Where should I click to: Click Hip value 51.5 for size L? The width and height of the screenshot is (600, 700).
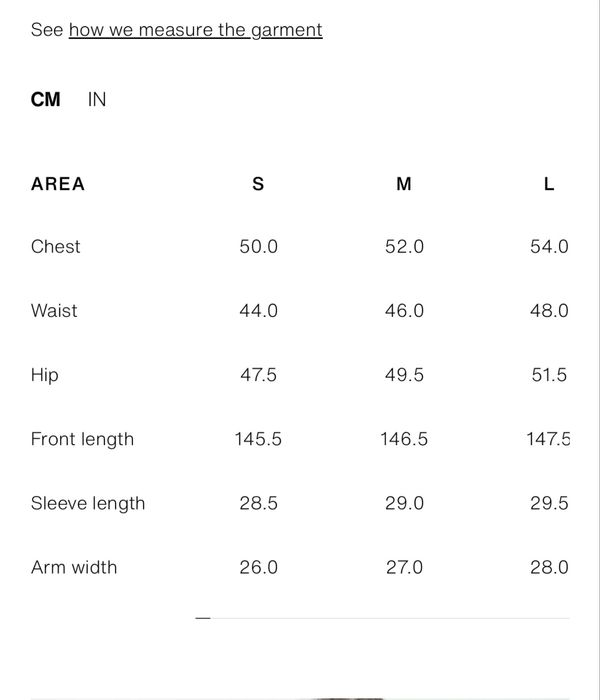(x=549, y=375)
